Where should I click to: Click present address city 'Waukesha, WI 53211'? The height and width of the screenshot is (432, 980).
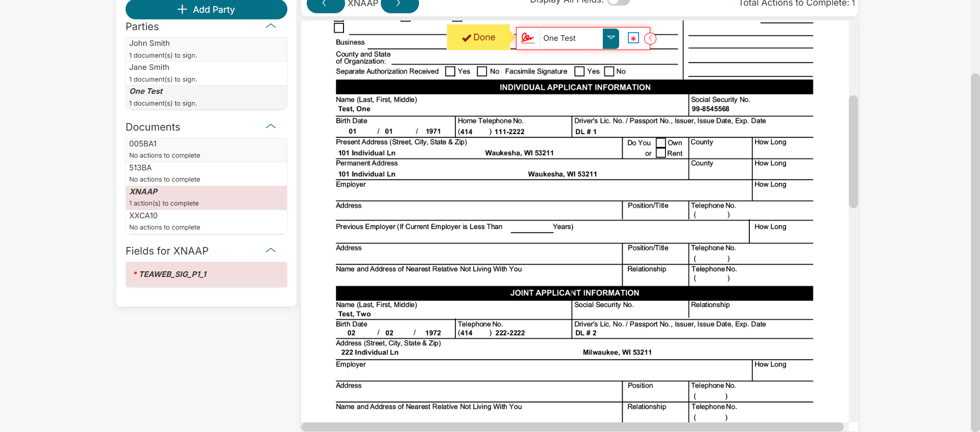click(x=519, y=153)
